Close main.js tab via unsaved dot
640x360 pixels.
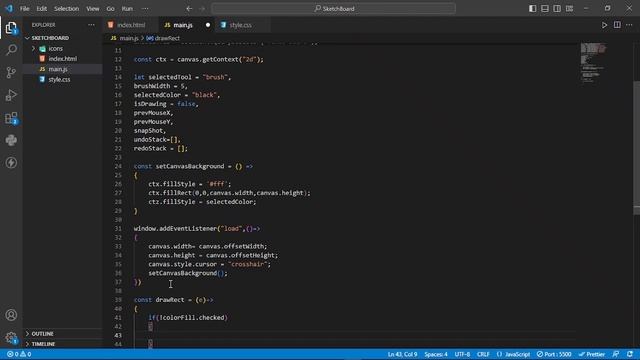208,25
